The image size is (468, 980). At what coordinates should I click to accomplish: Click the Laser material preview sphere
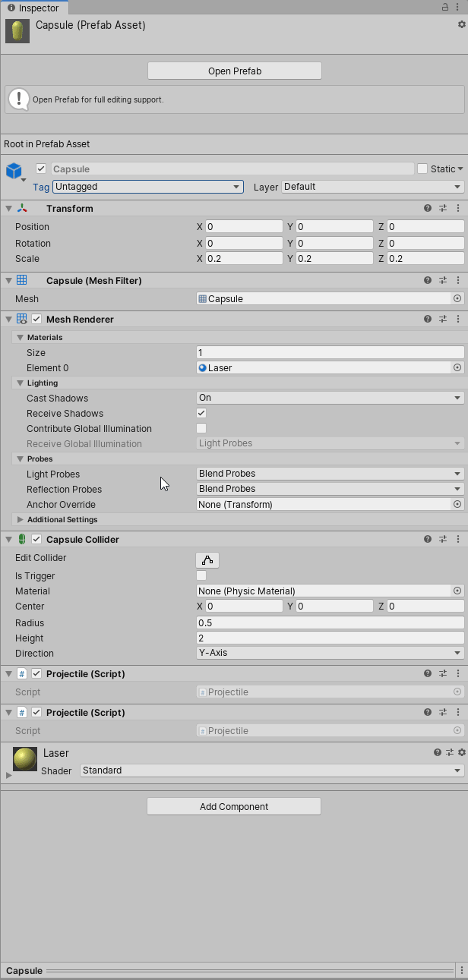tap(25, 759)
